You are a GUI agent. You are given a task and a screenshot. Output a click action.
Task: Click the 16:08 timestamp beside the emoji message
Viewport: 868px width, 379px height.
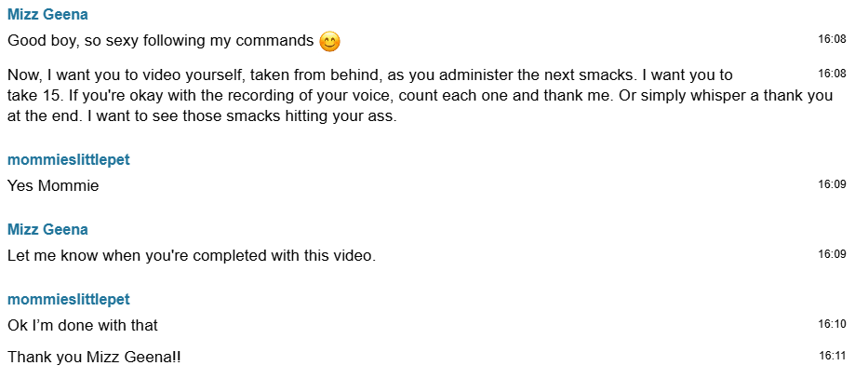[x=832, y=40]
